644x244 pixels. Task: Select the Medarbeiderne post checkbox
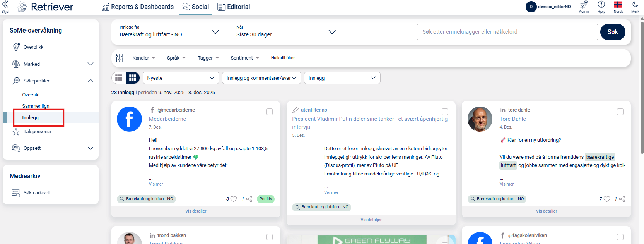pos(270,112)
